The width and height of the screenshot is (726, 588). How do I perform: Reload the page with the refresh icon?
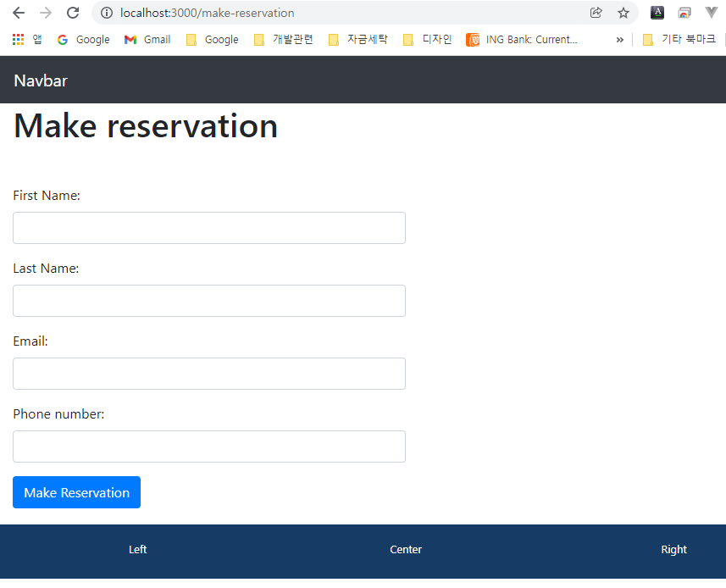[73, 13]
